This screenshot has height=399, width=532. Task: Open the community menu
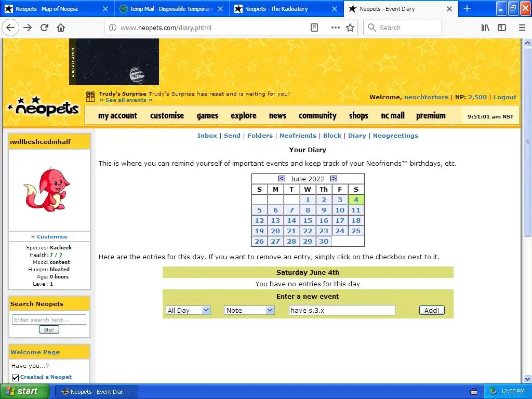pyautogui.click(x=317, y=116)
